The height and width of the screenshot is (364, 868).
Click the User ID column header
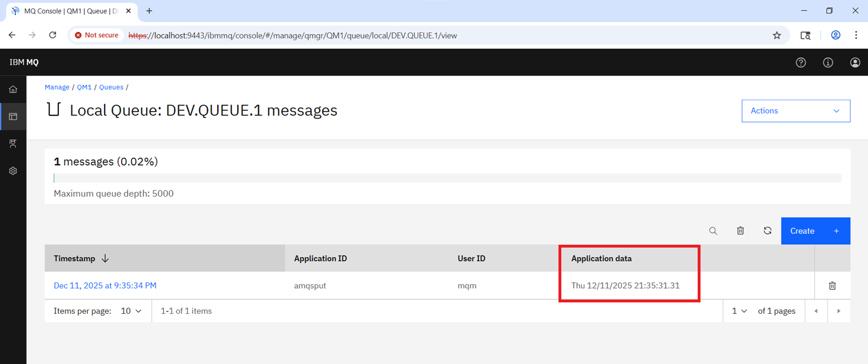click(471, 258)
